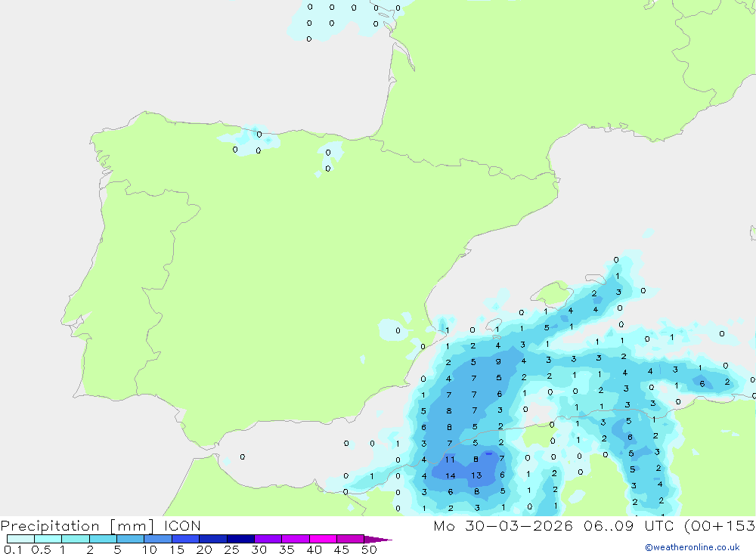Viewport: 756px width, 554px height.
Task: Click the 'Precipitation [mm]' title text
Action: [x=78, y=526]
